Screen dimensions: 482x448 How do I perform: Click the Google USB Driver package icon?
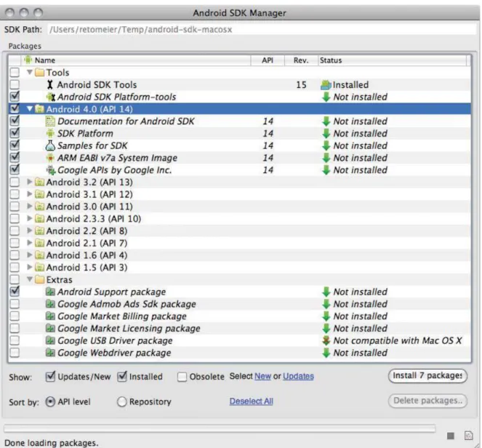point(50,340)
